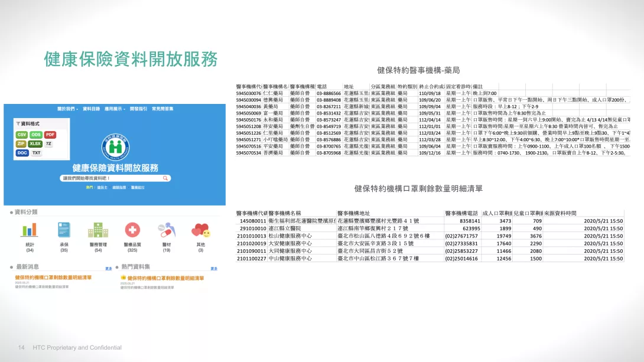Screen dimensions: 644x362
Task: Open the 承保 document category icon
Action: click(64, 230)
